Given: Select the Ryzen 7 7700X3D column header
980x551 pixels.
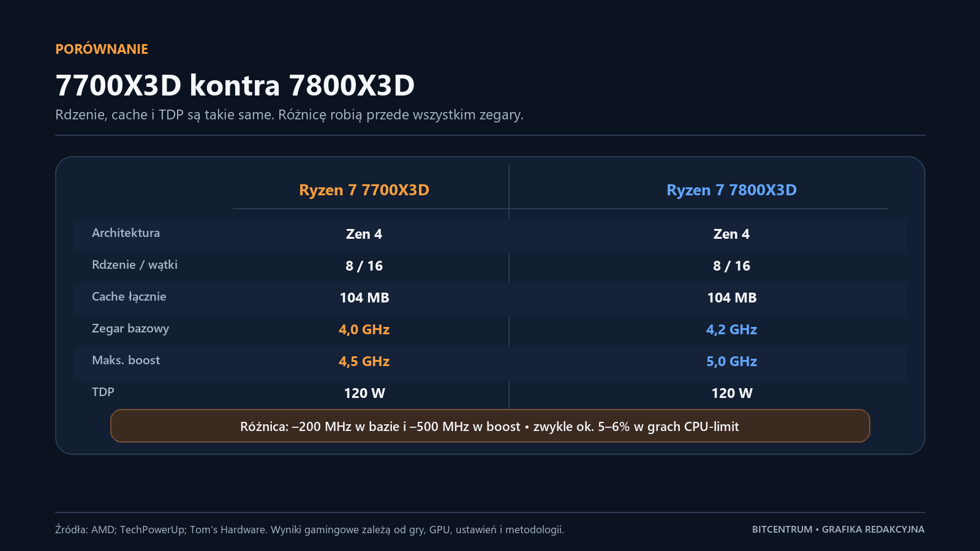Looking at the screenshot, I should 364,190.
